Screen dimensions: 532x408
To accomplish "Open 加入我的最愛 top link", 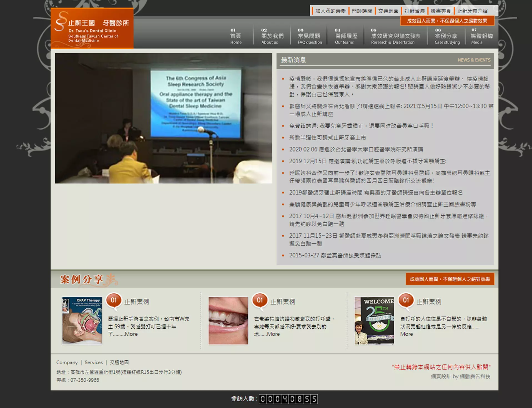I will point(330,11).
